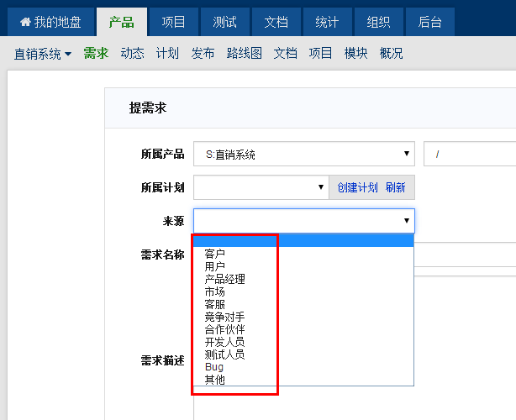Open the 需求 submenu item
Viewport: 516px width, 420px height.
96,53
